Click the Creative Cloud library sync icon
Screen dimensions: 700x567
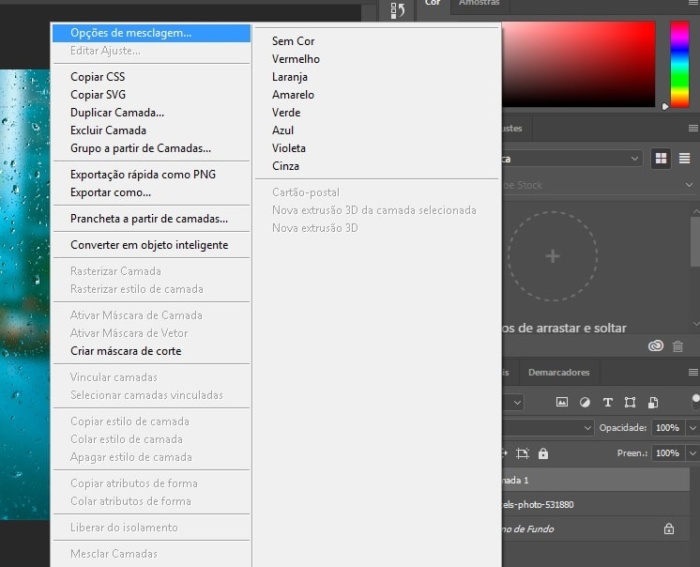[656, 346]
